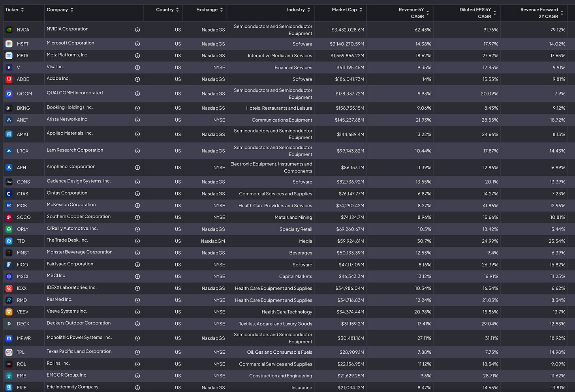Select Erie Indemnity market cap $21,034.12M
Viewport: 575px width, 392px height.
(351, 388)
